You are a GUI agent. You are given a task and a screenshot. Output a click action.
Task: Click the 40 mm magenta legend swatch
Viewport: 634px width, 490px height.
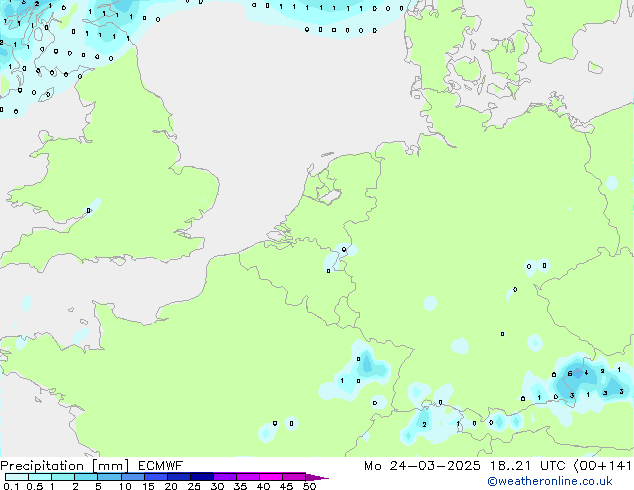(271, 477)
